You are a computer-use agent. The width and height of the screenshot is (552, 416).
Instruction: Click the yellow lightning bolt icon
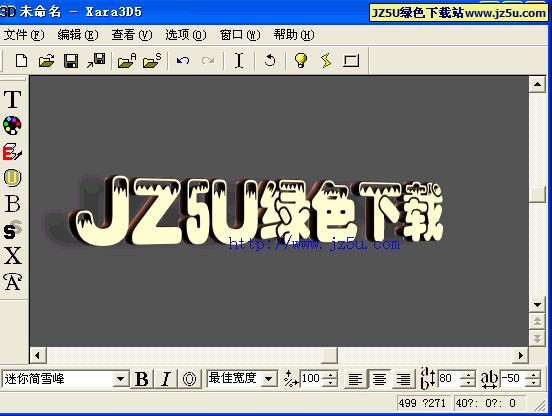pos(326,61)
